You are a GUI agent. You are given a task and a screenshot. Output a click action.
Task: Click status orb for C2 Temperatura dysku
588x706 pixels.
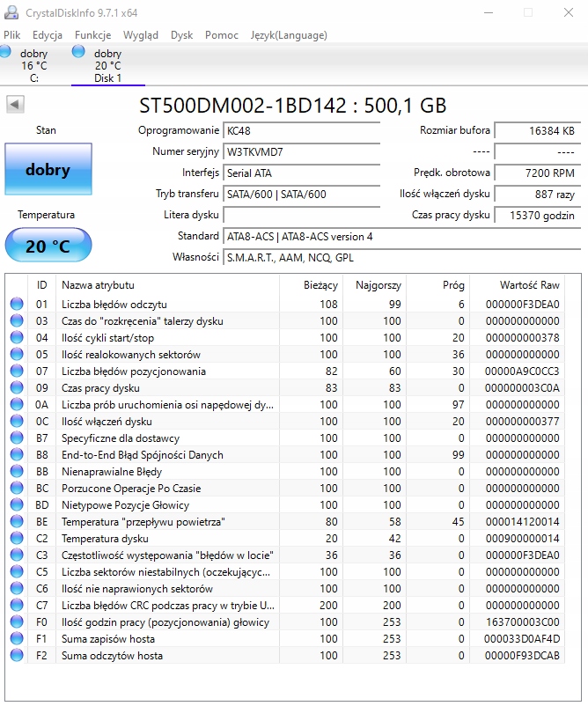[17, 539]
